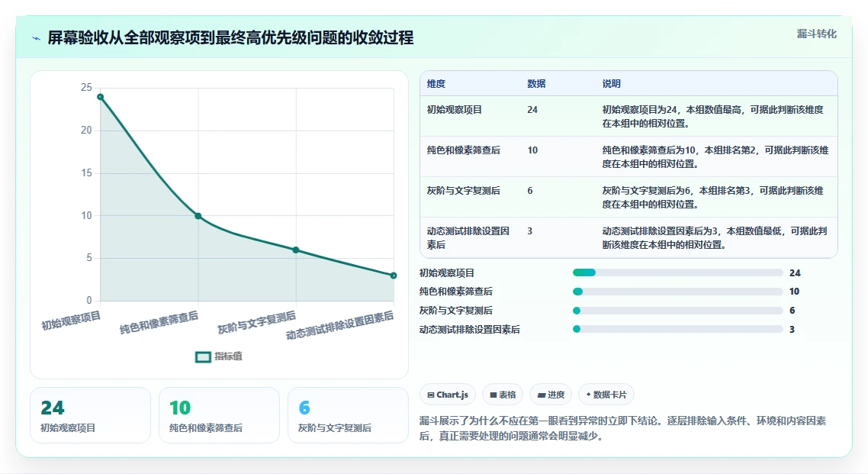The image size is (868, 474).
Task: Click the 初始观察项目 progress bar
Action: point(677,272)
